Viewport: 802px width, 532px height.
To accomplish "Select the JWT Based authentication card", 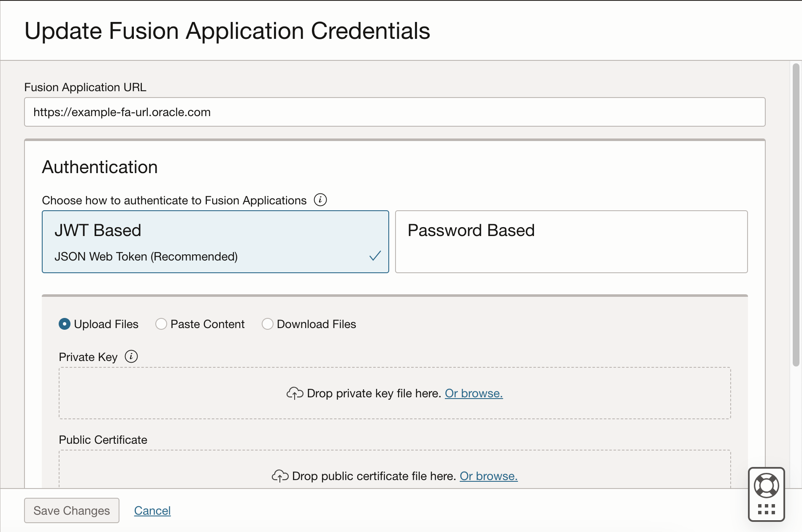I will [x=215, y=242].
